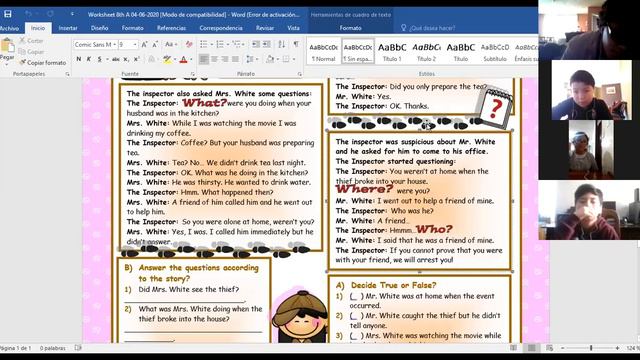Expand the Portapapeles dialog launcher
640x360 pixels.
pos(67,74)
